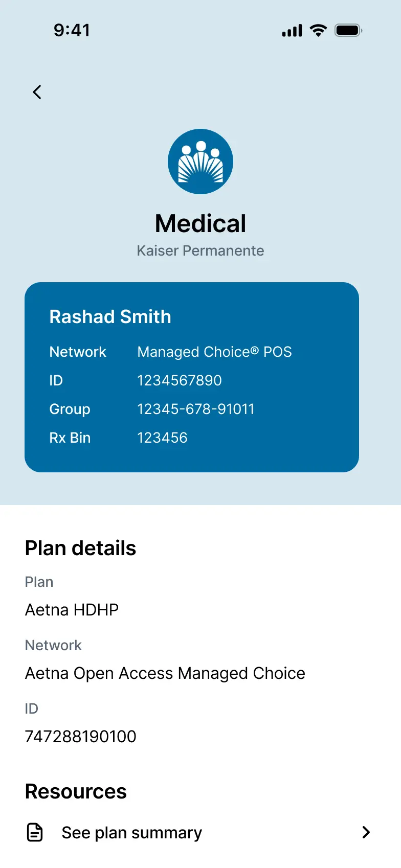
Task: Select the Group number 12345-678-91011
Action: pyautogui.click(x=196, y=409)
